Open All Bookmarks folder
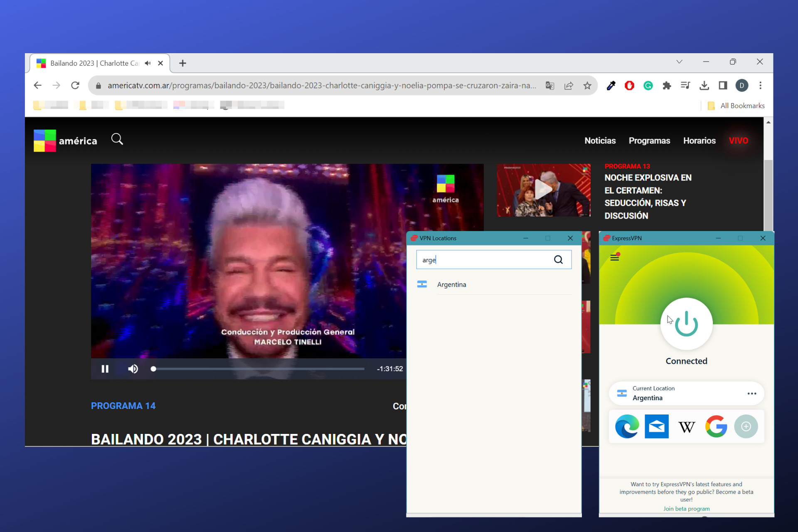Image resolution: width=798 pixels, height=532 pixels. pyautogui.click(x=736, y=106)
